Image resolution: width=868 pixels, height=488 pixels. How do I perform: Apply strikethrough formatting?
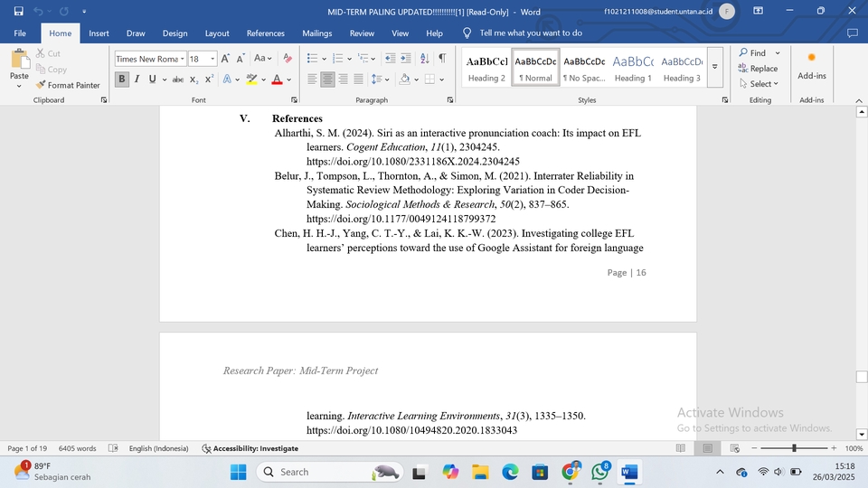click(x=178, y=80)
